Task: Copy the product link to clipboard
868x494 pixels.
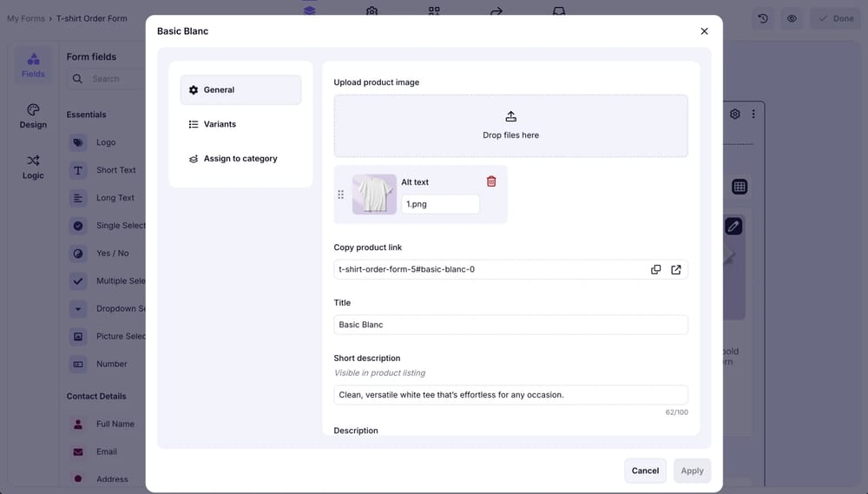Action: point(655,269)
